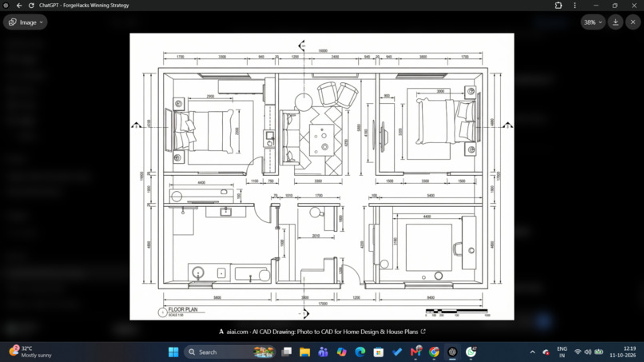Open Google Chrome from the taskbar

tap(434, 352)
